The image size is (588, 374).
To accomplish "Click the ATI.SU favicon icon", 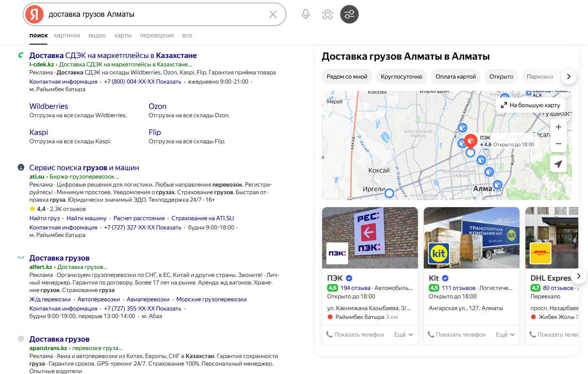I will 21,167.
